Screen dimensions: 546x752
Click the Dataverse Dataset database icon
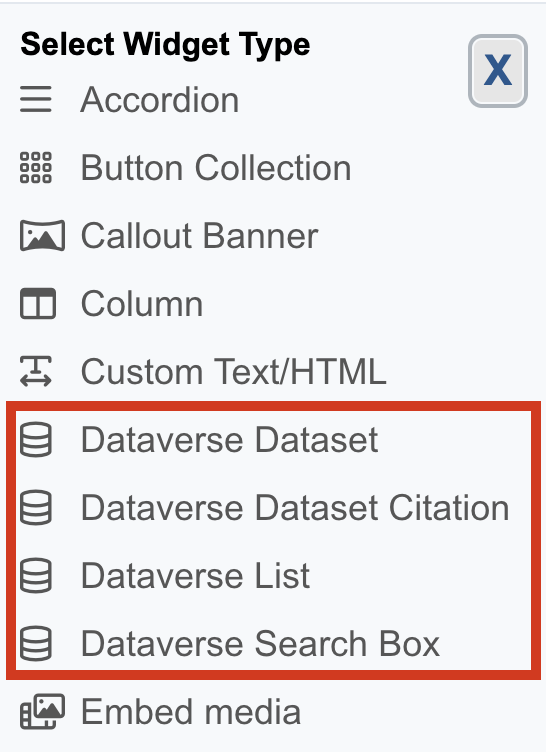pyautogui.click(x=36, y=439)
